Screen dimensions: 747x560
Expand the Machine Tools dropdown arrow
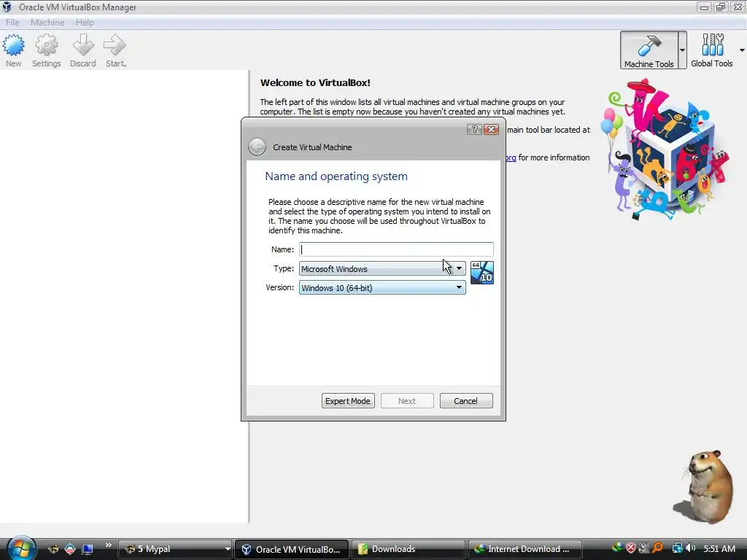[x=683, y=50]
